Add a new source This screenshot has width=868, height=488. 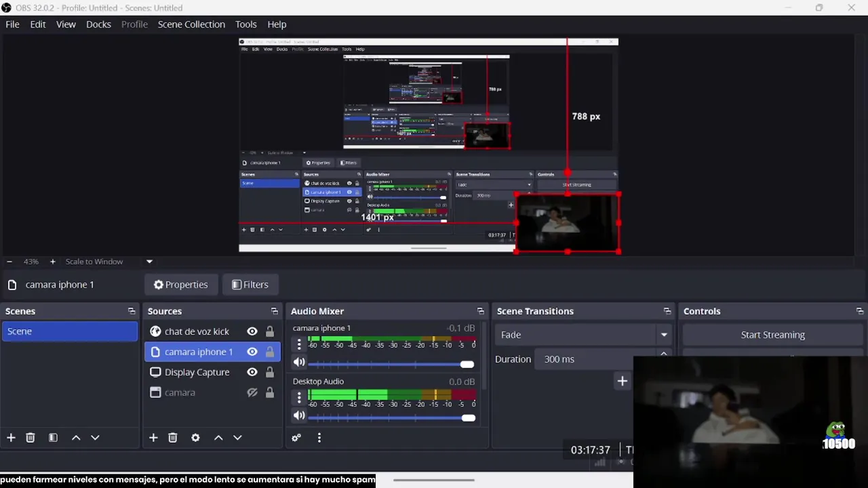coord(153,438)
